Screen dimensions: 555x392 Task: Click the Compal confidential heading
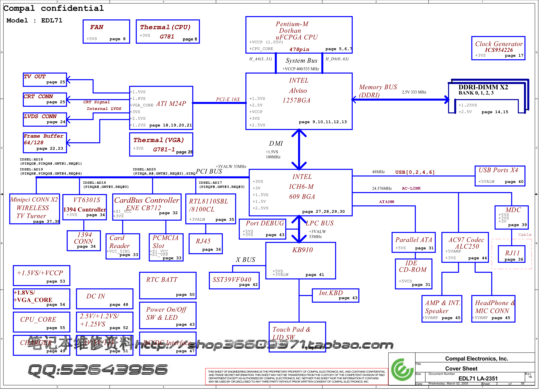pos(53,8)
